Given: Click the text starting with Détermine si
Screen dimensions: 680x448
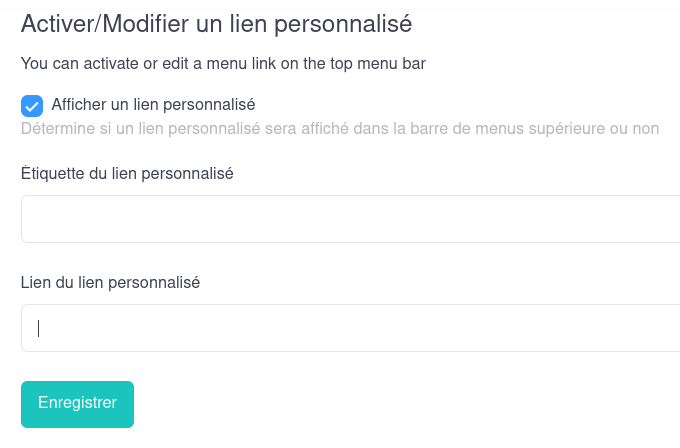Looking at the screenshot, I should 340,128.
